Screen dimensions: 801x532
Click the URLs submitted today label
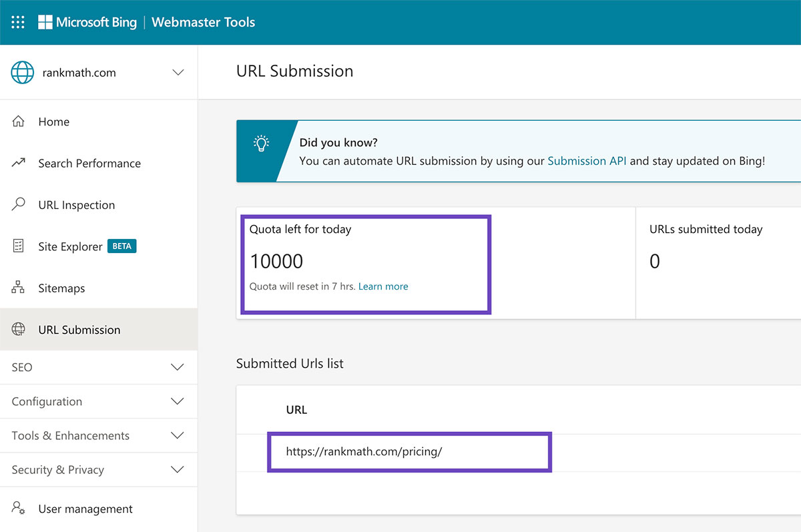[706, 229]
